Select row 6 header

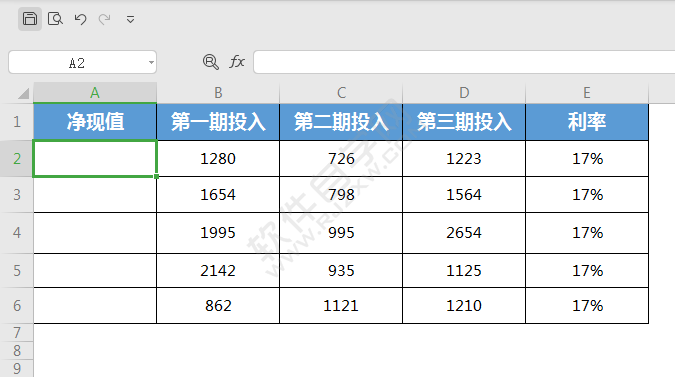point(17,306)
